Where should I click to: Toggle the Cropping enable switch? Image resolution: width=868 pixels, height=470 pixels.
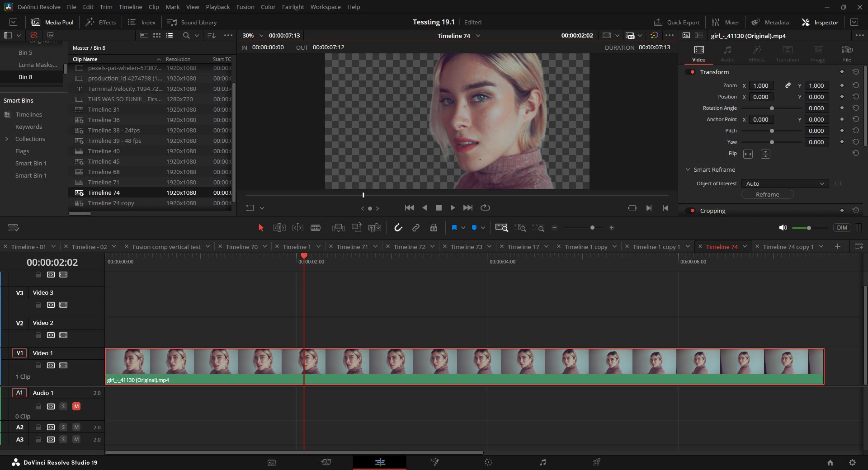[690, 211]
